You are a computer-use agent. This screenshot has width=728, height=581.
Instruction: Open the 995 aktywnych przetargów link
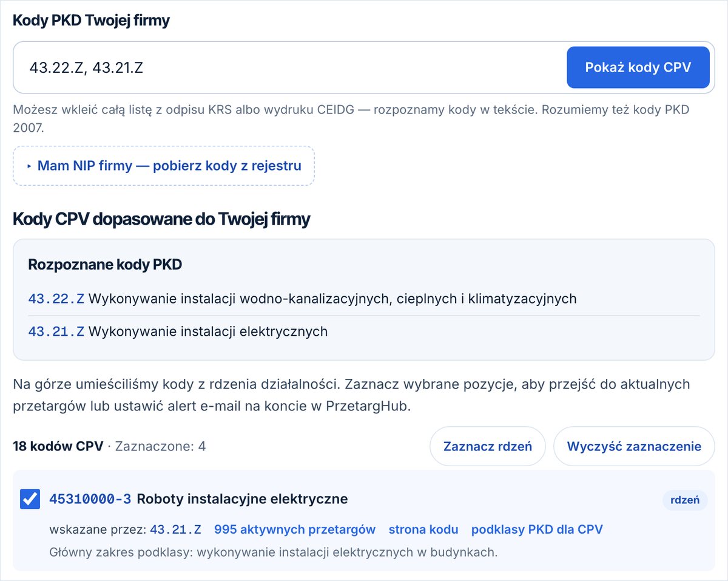[x=295, y=529]
